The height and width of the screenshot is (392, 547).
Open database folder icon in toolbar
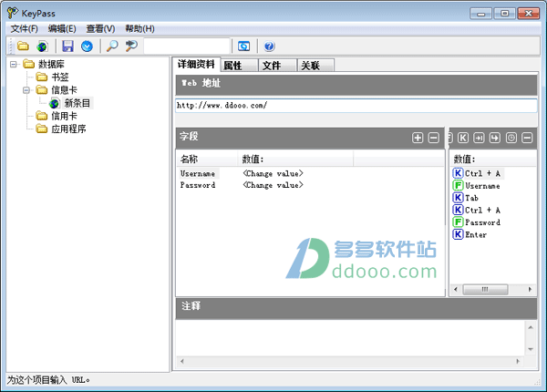point(23,46)
